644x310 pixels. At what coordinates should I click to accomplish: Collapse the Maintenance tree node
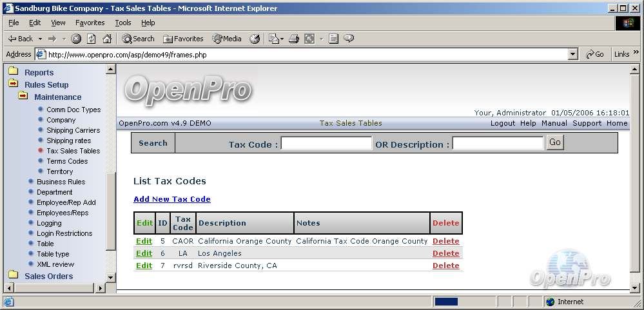(x=23, y=97)
